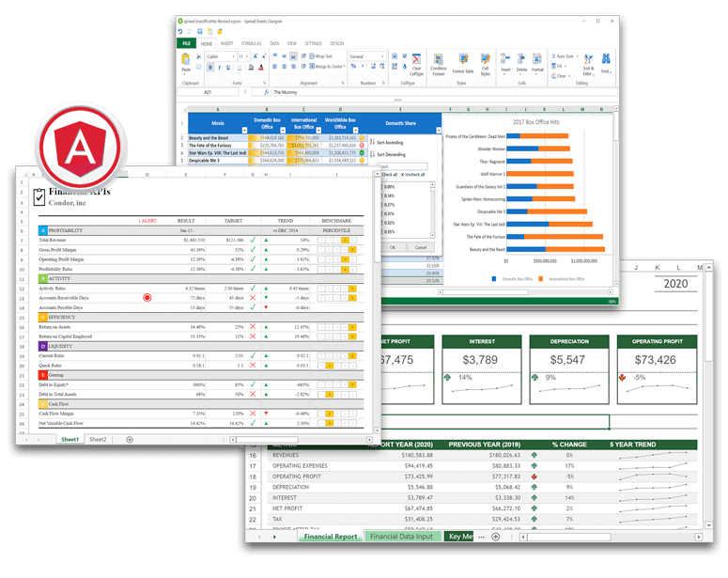Switch to the FORMULAS ribbon tab

251,43
